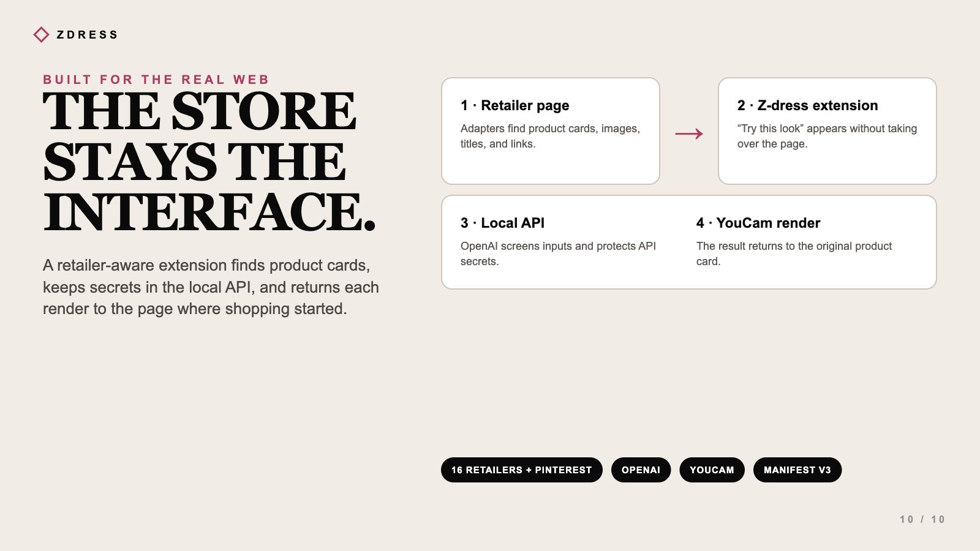The width and height of the screenshot is (980, 551).
Task: Click the headline The Store Stays The Interface
Action: (x=209, y=162)
